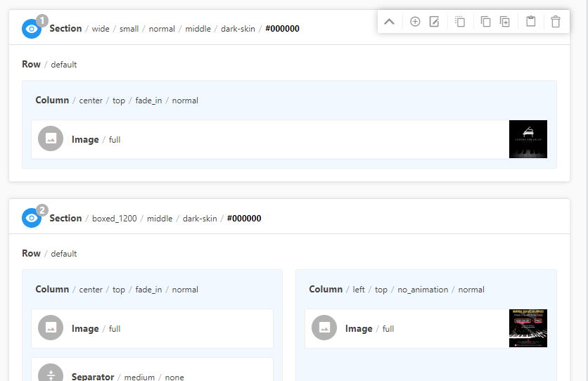Screen dimensions: 588x381
Task: Open the Column left no_animation label
Action: (326, 290)
